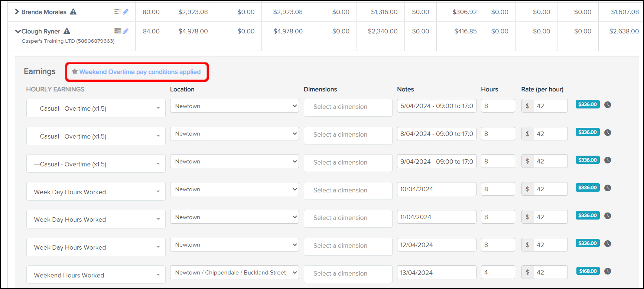
Task: Click the pay details list icon for Brenda Morales
Action: pyautogui.click(x=118, y=12)
